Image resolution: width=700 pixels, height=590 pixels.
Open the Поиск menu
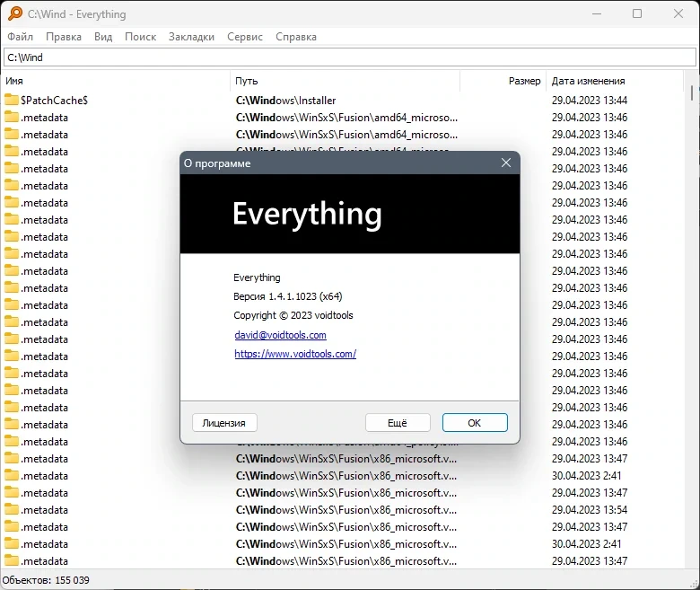click(140, 37)
